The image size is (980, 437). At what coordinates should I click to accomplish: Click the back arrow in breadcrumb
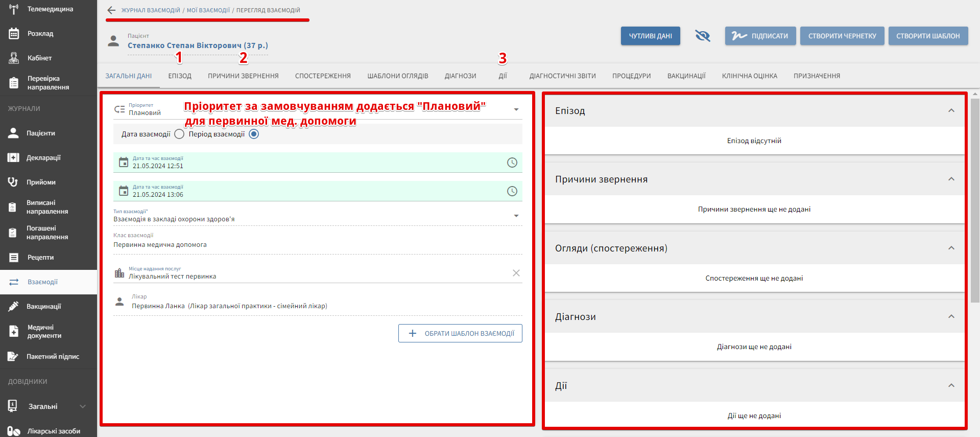(x=111, y=10)
